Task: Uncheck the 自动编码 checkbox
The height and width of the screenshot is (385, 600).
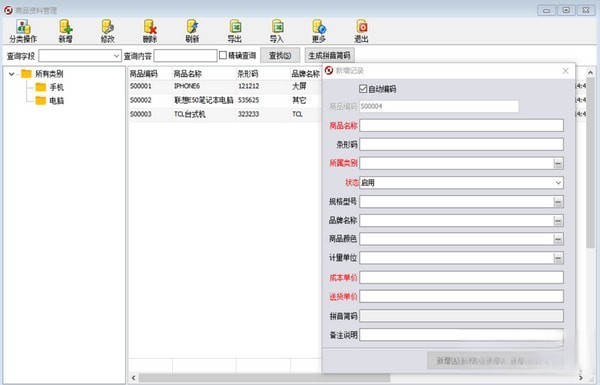Action: 363,89
